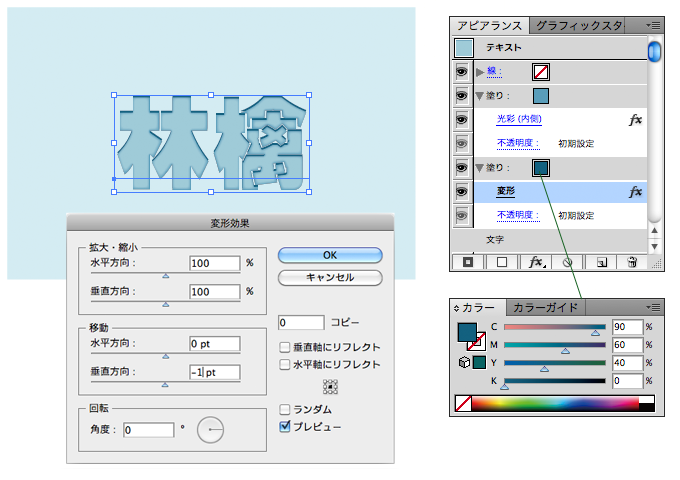Viewport: 680px width, 480px height.
Task: Click the trash Delete Selected Item icon
Action: tap(632, 262)
